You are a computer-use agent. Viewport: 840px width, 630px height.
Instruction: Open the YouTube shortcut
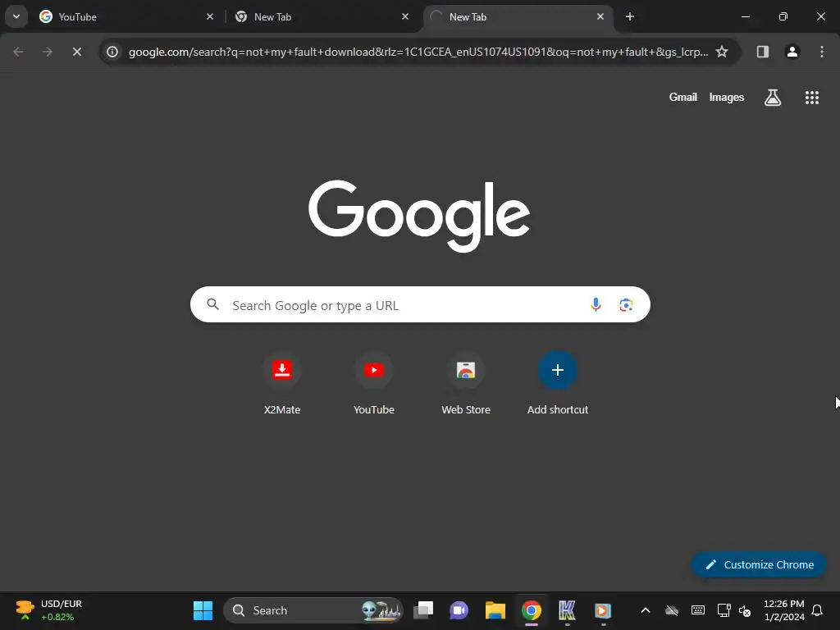(x=374, y=384)
